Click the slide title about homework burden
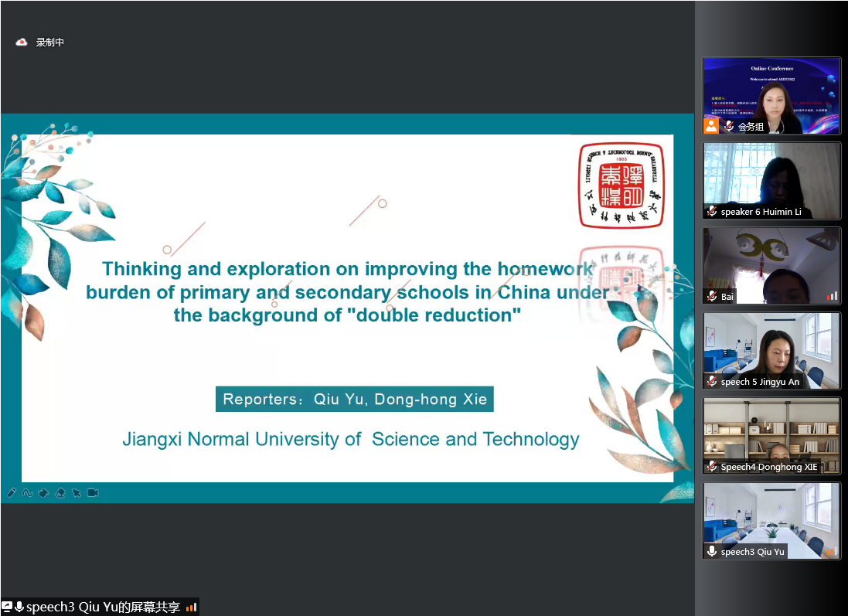The height and width of the screenshot is (616, 848). (x=348, y=292)
